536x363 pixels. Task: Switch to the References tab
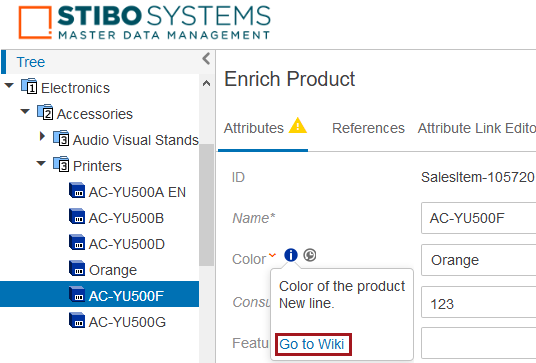(x=368, y=128)
